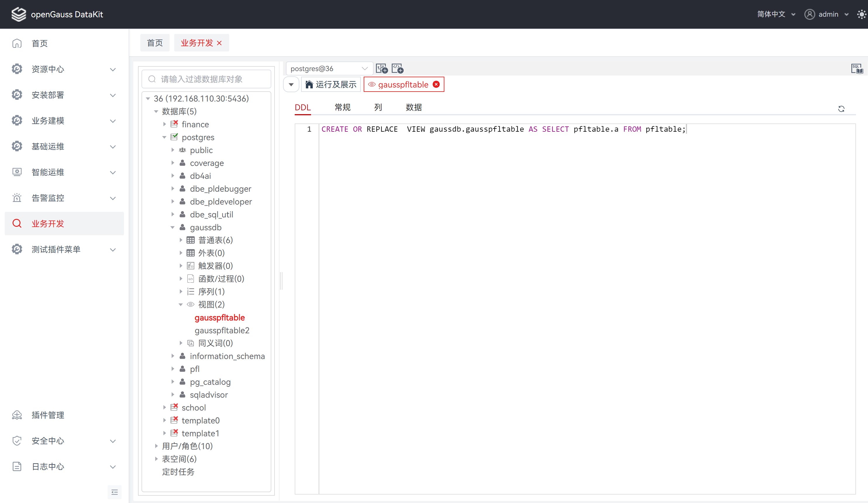The height and width of the screenshot is (503, 868).
Task: Expand the public schema
Action: click(x=172, y=150)
